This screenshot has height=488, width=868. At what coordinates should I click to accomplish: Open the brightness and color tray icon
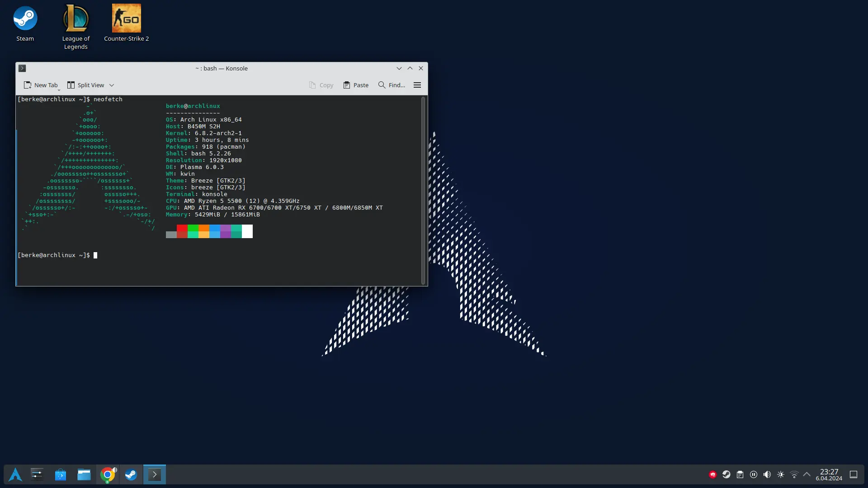(781, 474)
